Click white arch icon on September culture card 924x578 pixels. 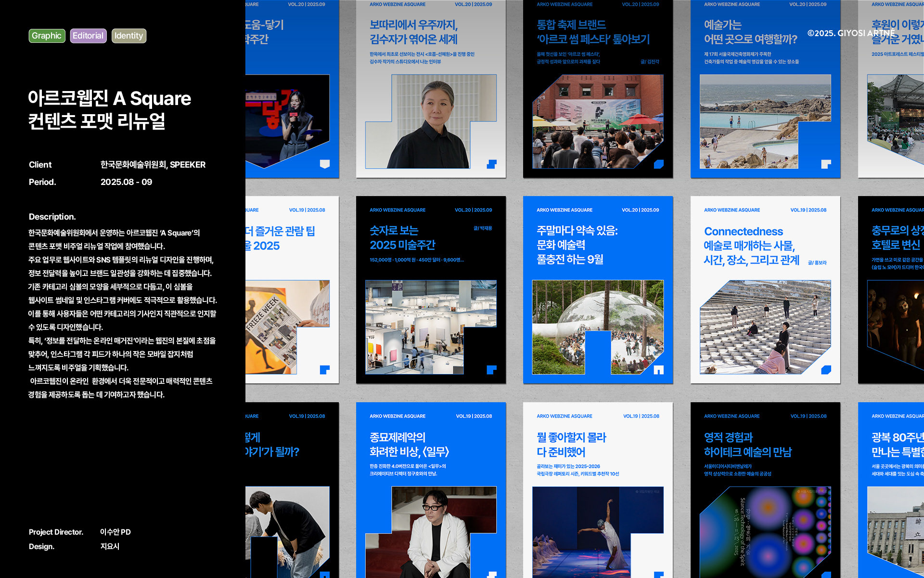[x=658, y=370]
